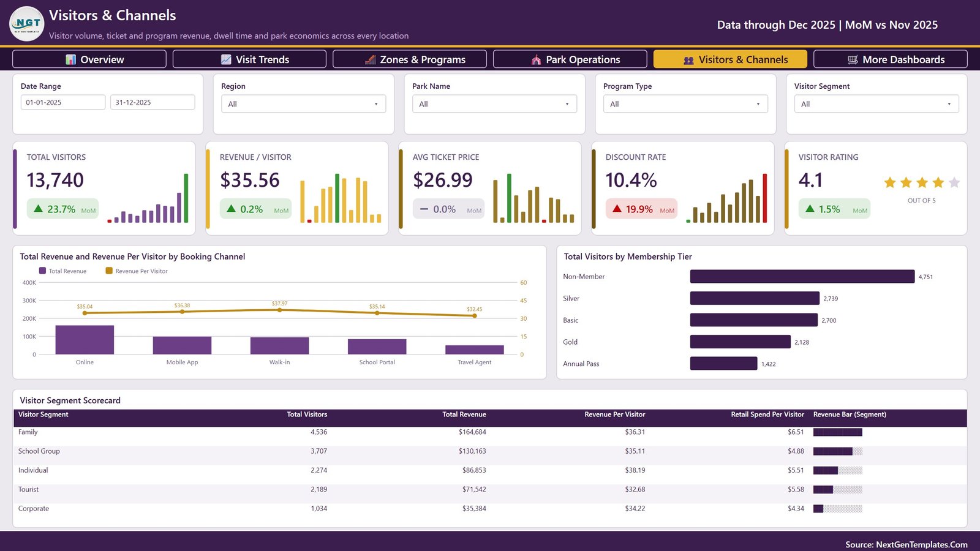Click the Total Visitors column header
Screen dimensions: 980x551
(307, 414)
